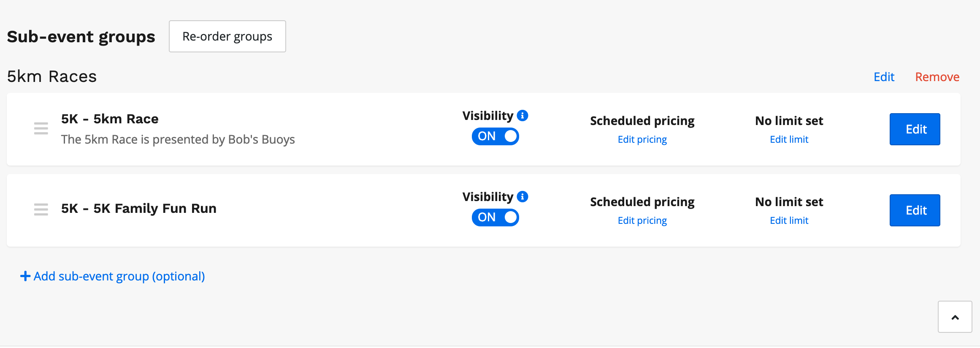Click the scroll-to-top chevron button
The image size is (980, 348).
click(955, 317)
